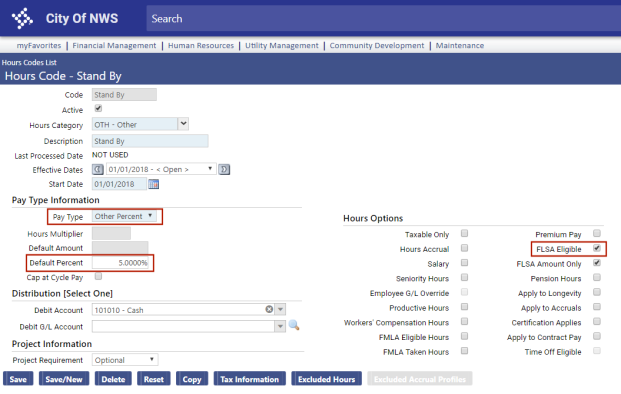Enable Productive Hours checkbox

(x=465, y=306)
